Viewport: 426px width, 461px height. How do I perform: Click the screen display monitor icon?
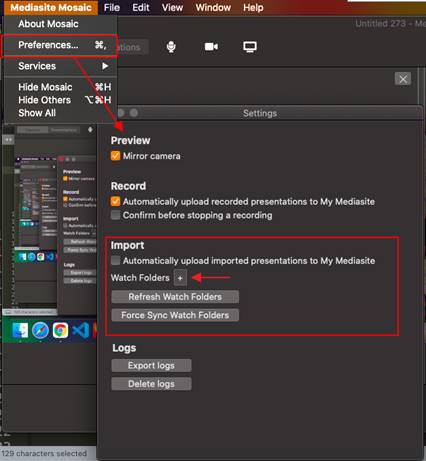[x=250, y=47]
